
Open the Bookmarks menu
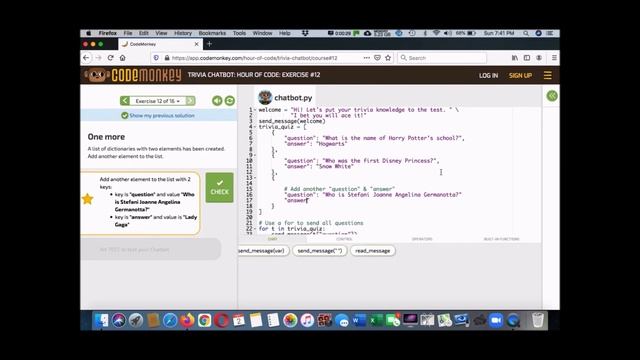tap(212, 33)
